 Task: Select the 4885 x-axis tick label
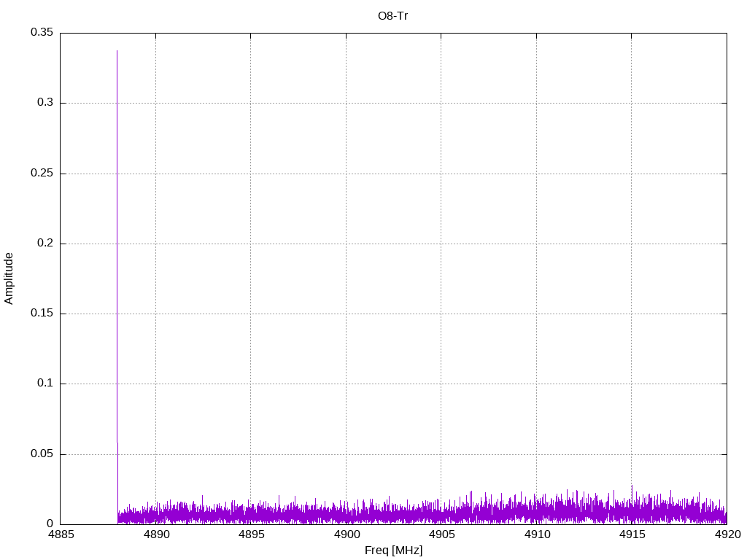point(61,535)
